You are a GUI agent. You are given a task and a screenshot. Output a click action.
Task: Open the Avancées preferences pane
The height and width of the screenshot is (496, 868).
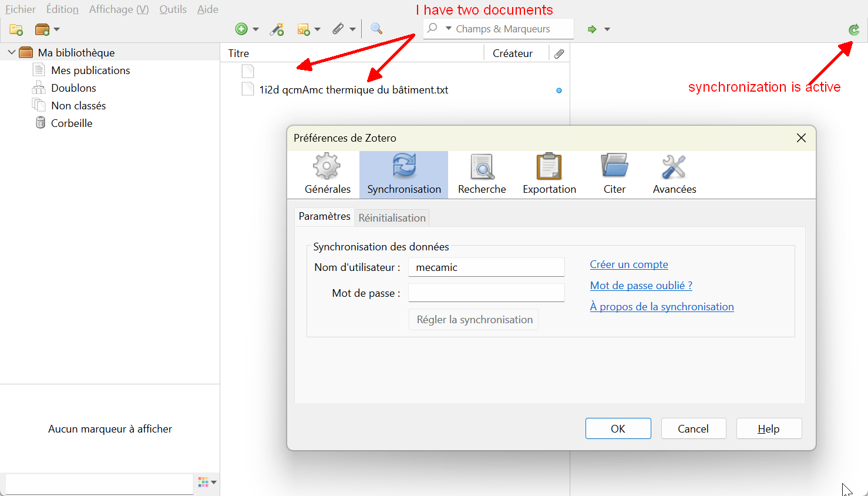(x=674, y=174)
